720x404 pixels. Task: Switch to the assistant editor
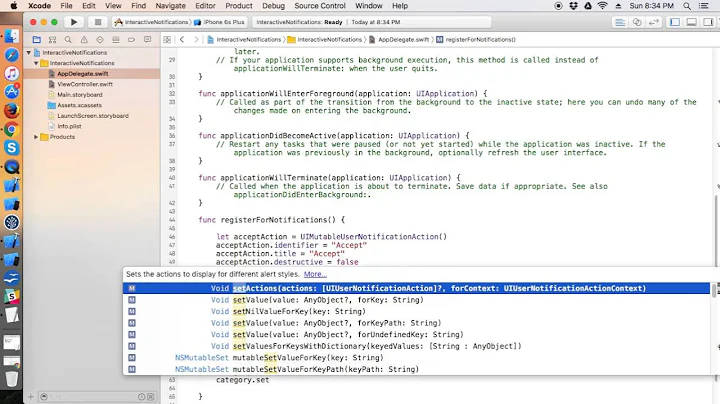pos(637,22)
